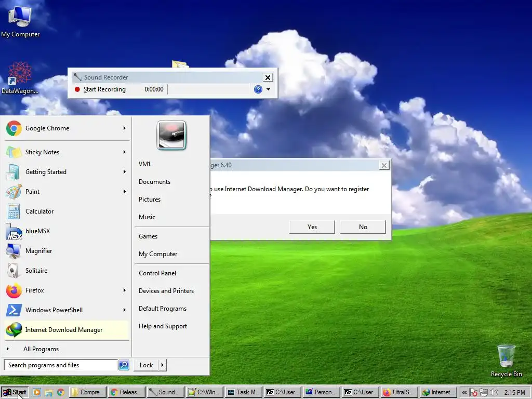The width and height of the screenshot is (532, 399).
Task: Click the Chrome quick launch icon in the taskbar
Action: coord(60,392)
